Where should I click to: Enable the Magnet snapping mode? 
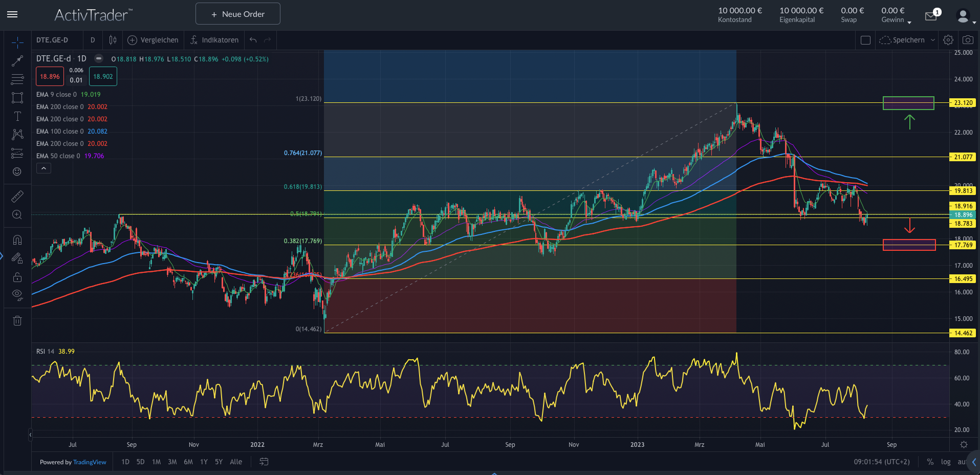click(x=17, y=240)
